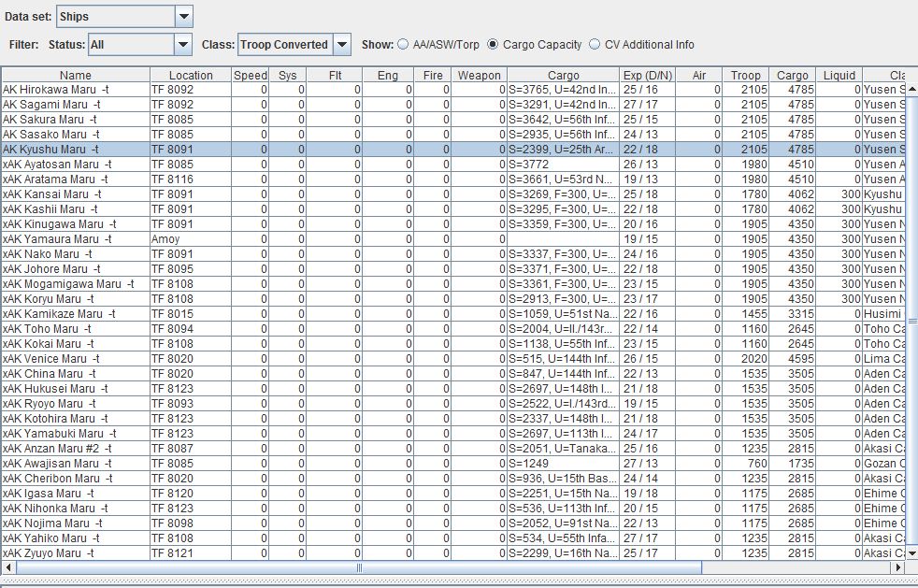Click the horizontal scrollbar thumb
The height and width of the screenshot is (588, 918).
pyautogui.click(x=359, y=567)
